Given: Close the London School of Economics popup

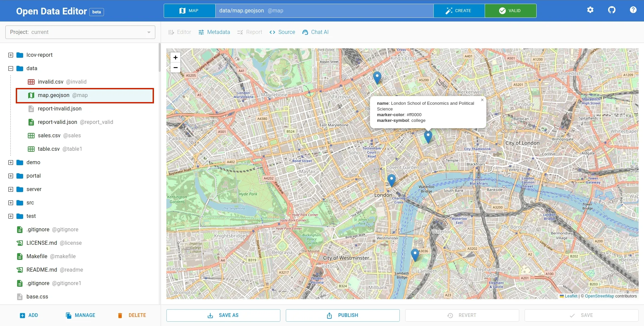Looking at the screenshot, I should point(482,100).
